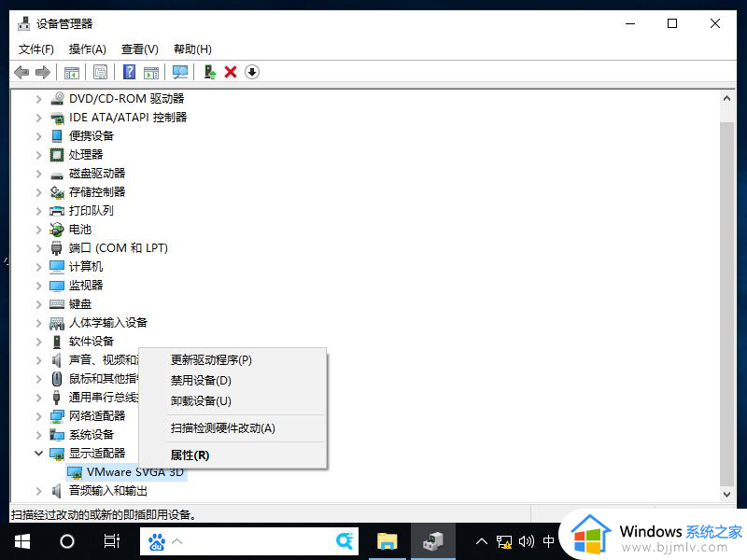Click the DVD/CD-ROM drive icon
The width and height of the screenshot is (747, 560).
tap(57, 99)
